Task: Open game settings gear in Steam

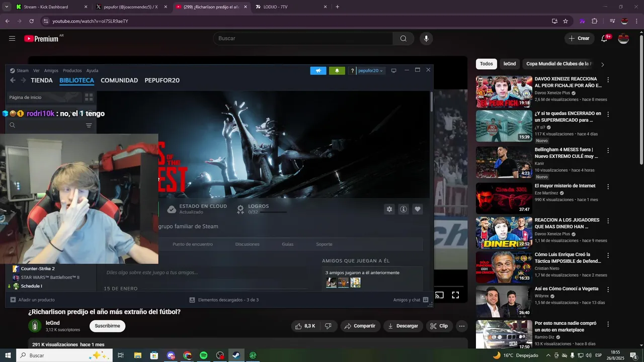Action: coord(389,209)
